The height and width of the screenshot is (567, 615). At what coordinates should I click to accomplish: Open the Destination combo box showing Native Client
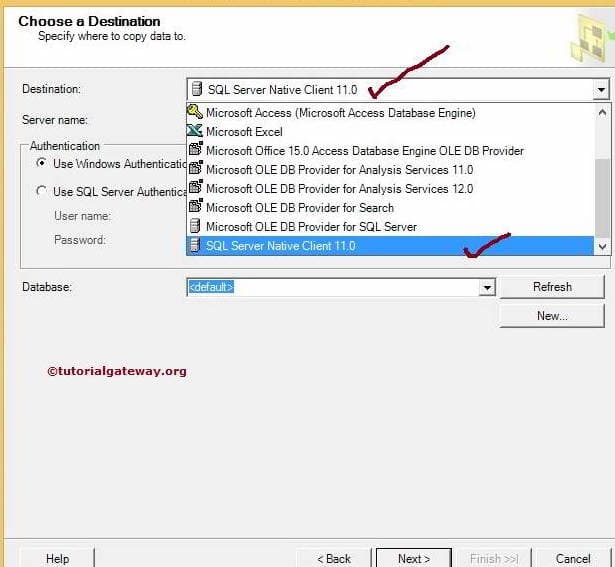tap(398, 90)
